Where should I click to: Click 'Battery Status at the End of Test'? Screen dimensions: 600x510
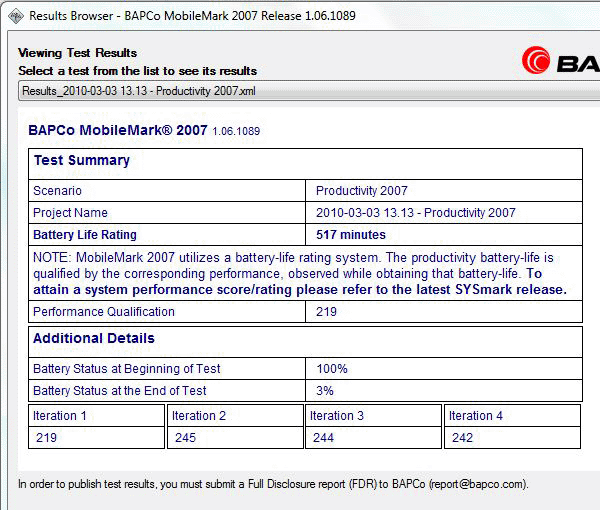point(119,391)
